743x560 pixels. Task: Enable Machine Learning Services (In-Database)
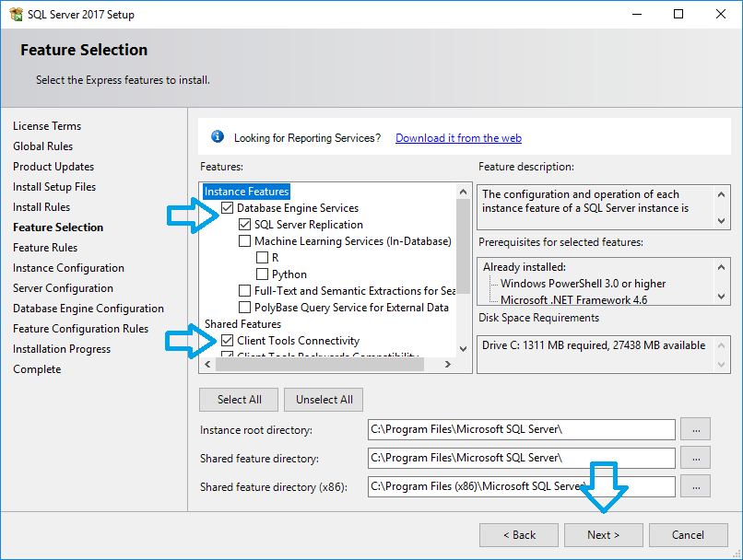click(x=245, y=241)
